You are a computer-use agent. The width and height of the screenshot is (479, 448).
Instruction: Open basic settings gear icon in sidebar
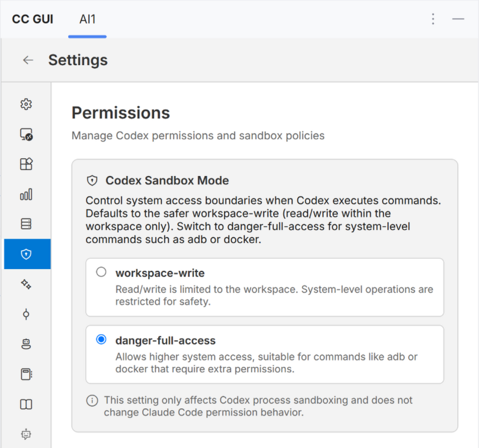click(x=26, y=104)
